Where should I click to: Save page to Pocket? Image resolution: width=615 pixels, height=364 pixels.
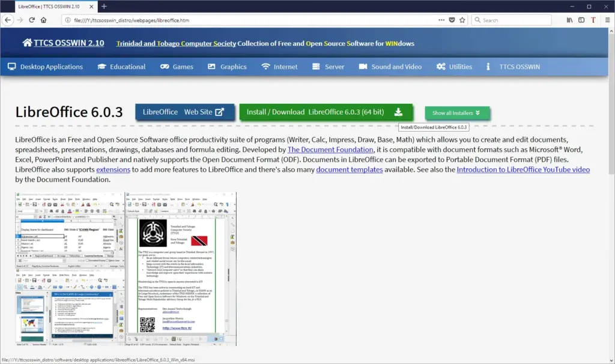click(x=452, y=20)
